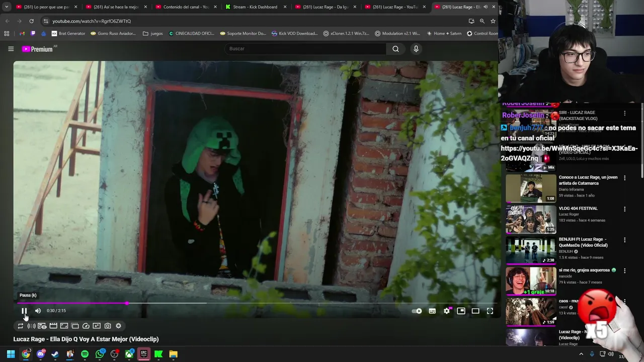The width and height of the screenshot is (644, 362).
Task: Switch to the 'Contenido del canal' tab
Action: point(186,7)
